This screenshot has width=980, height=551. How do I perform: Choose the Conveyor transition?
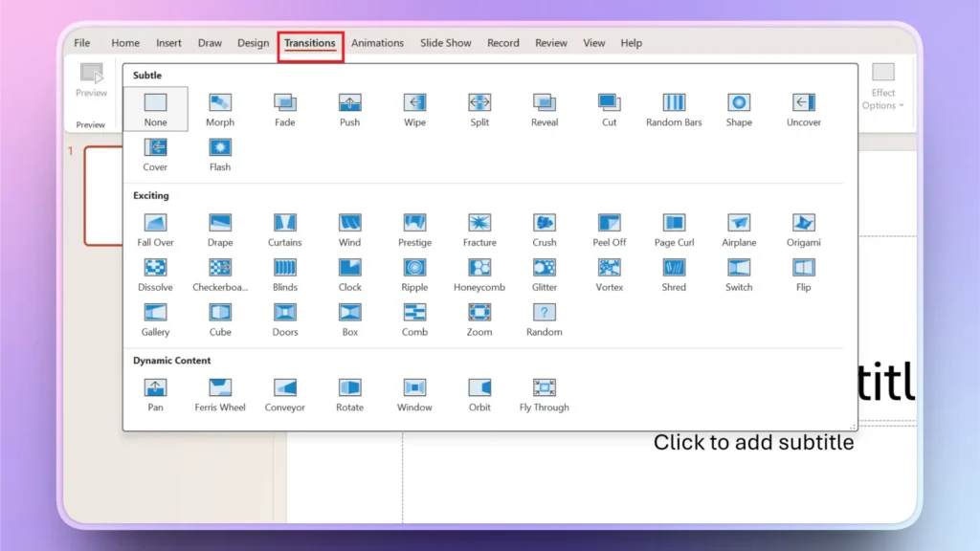pyautogui.click(x=285, y=395)
